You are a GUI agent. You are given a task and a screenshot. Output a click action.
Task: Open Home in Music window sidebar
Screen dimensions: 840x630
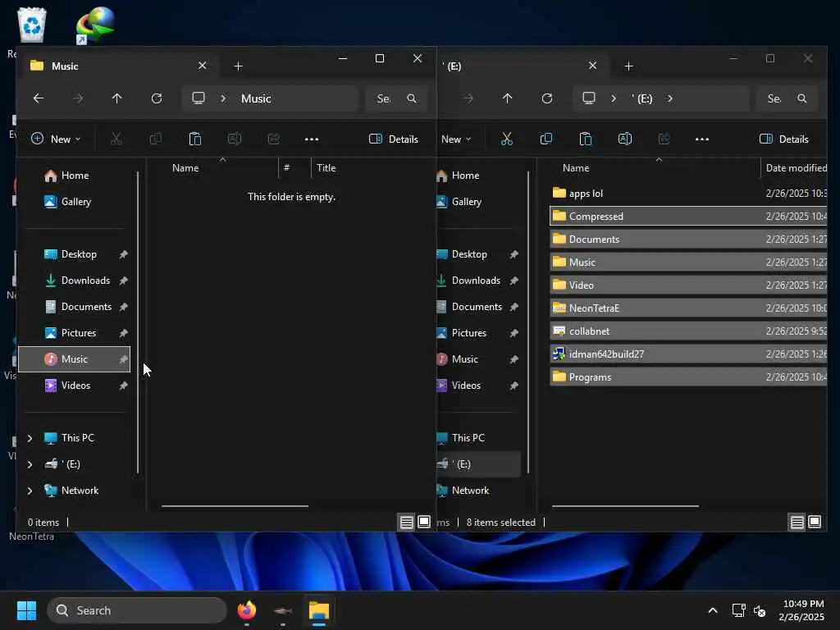pos(75,176)
